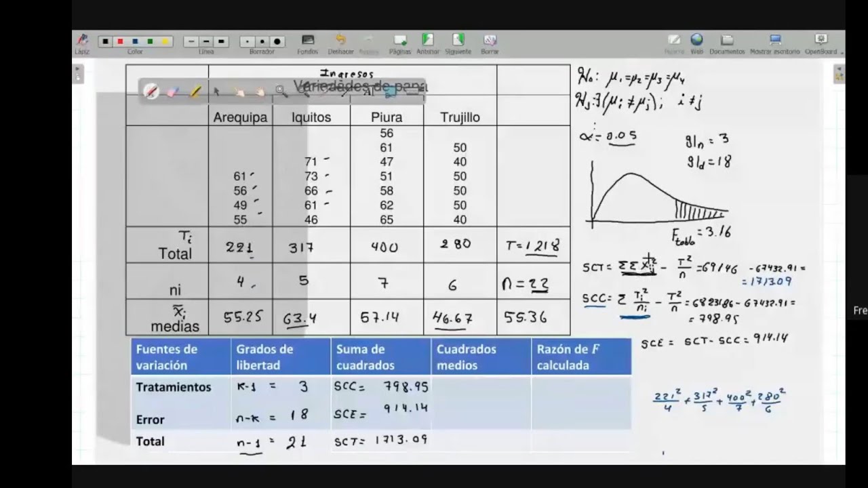The height and width of the screenshot is (488, 868).
Task: Select the pink eraser in floating palette
Action: click(172, 91)
